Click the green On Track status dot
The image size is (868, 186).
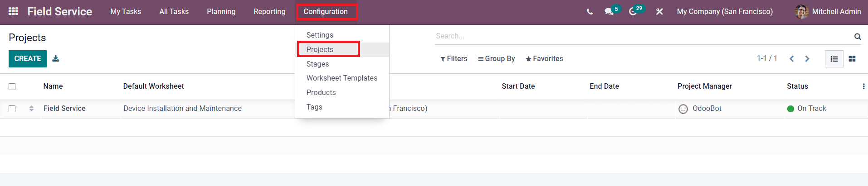coord(790,109)
